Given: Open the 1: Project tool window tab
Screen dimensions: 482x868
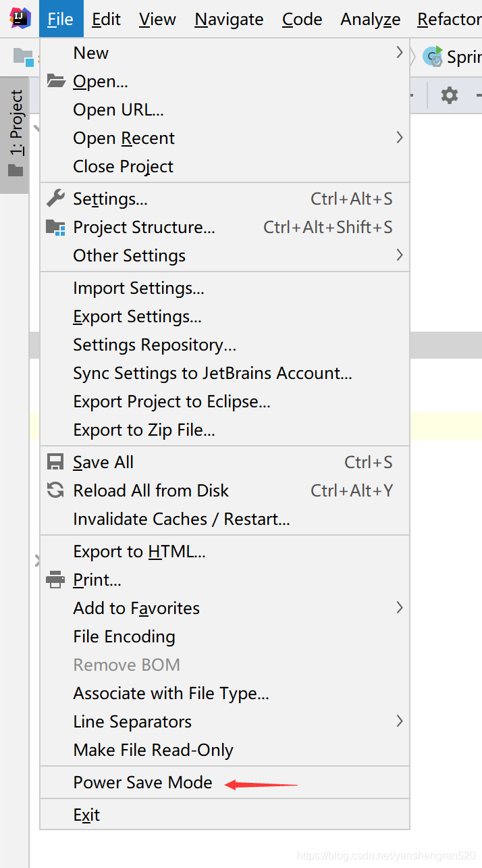Looking at the screenshot, I should (15, 135).
